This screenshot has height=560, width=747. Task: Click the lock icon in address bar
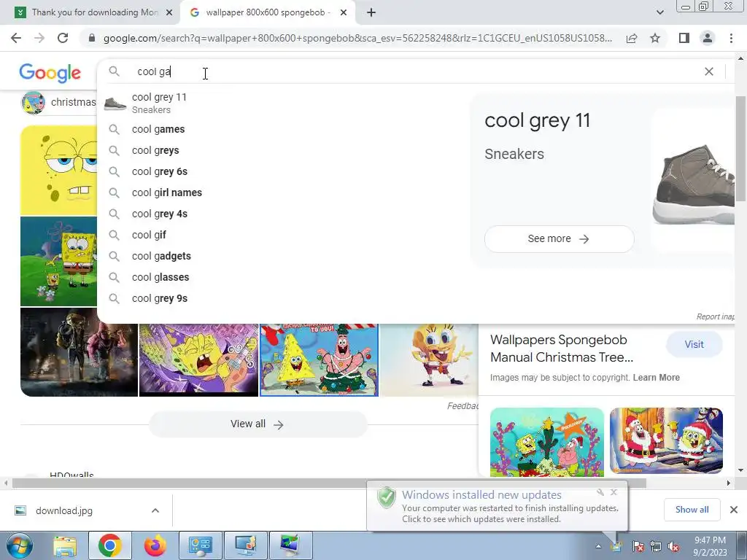[92, 38]
